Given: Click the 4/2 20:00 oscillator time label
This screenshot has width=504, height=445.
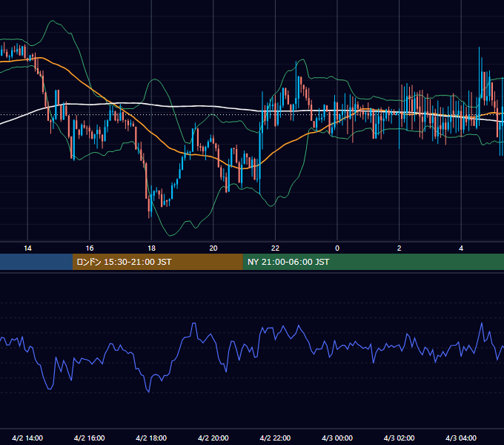Looking at the screenshot, I should (x=213, y=438).
